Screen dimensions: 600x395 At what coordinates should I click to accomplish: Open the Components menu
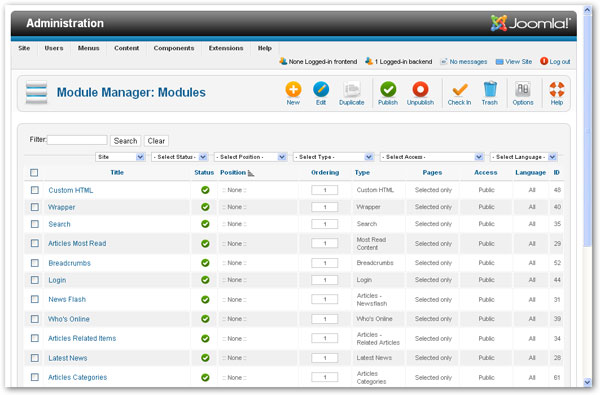coord(174,48)
